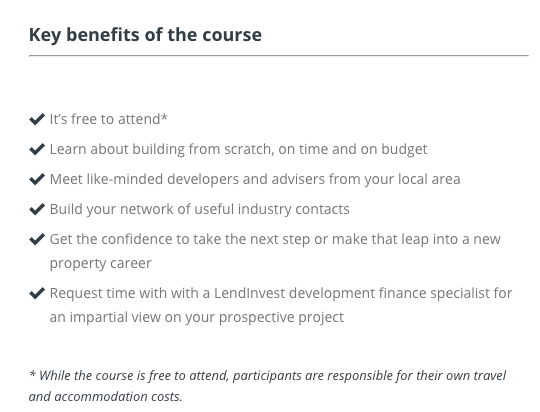The height and width of the screenshot is (412, 540).
Task: Click the "and accommodation costs." footnote text
Action: pyautogui.click(x=105, y=396)
